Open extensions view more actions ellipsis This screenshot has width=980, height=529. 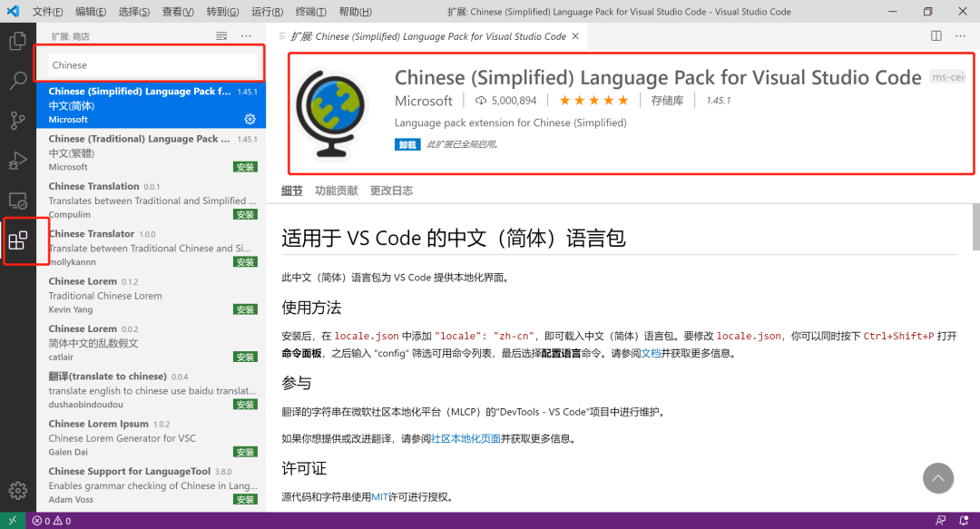pos(246,36)
